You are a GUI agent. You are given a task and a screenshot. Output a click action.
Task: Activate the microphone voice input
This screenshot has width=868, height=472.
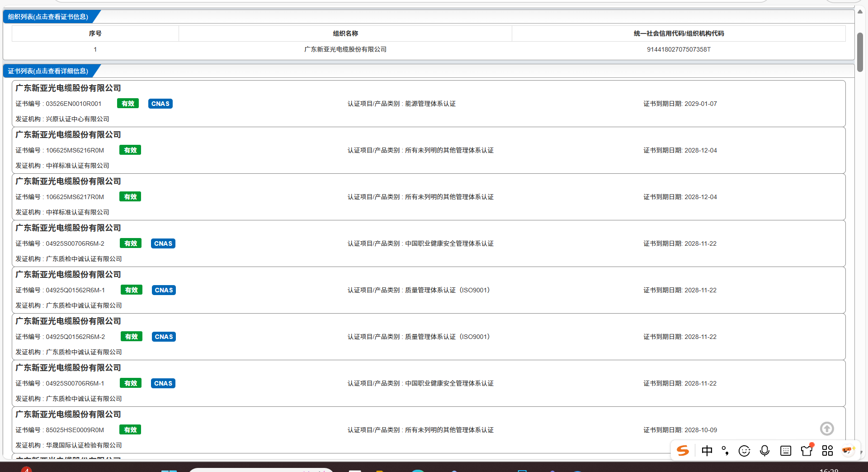pos(764,451)
